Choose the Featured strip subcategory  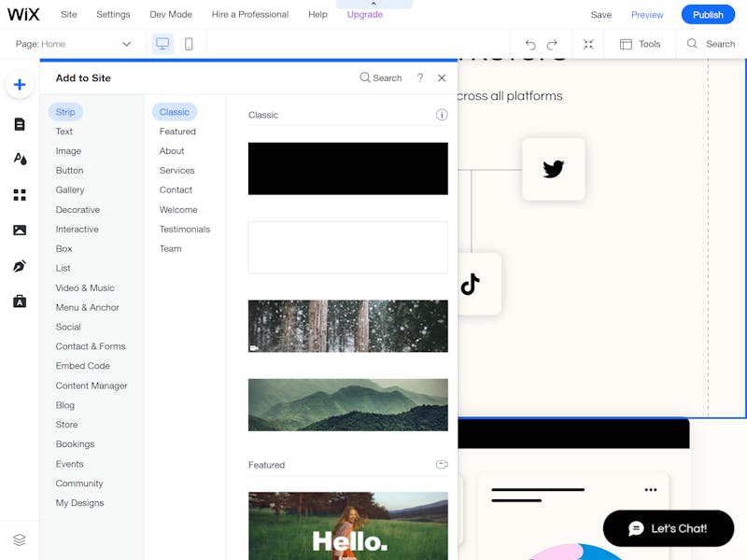point(177,132)
